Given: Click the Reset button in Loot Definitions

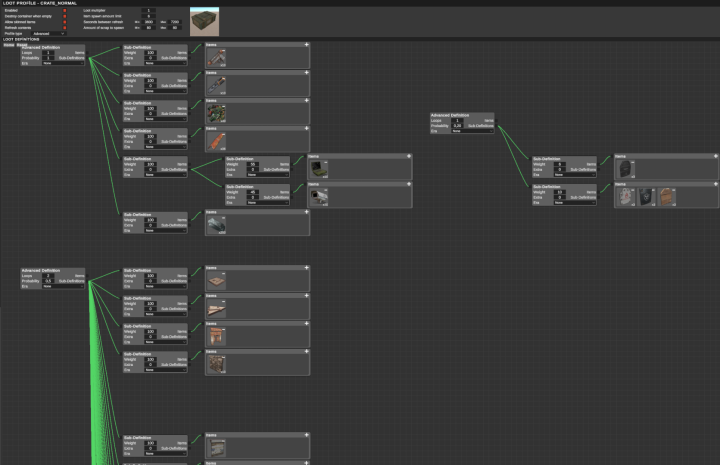Looking at the screenshot, I should 22,45.
